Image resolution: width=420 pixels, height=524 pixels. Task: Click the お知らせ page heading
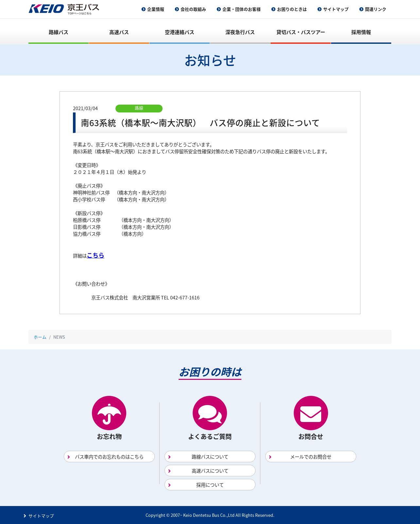210,60
